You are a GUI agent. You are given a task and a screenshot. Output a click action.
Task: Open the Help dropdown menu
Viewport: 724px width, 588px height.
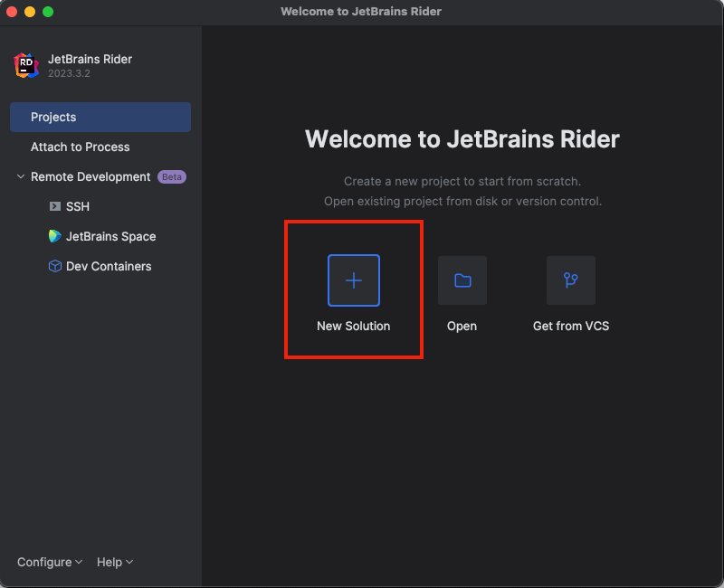[115, 562]
